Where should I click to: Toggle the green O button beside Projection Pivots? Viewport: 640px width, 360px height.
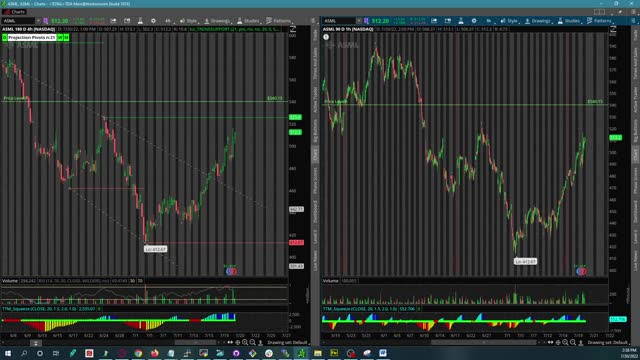coord(4,38)
